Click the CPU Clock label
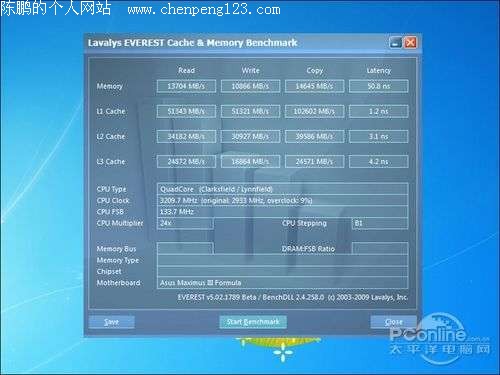500x375 pixels. point(113,201)
